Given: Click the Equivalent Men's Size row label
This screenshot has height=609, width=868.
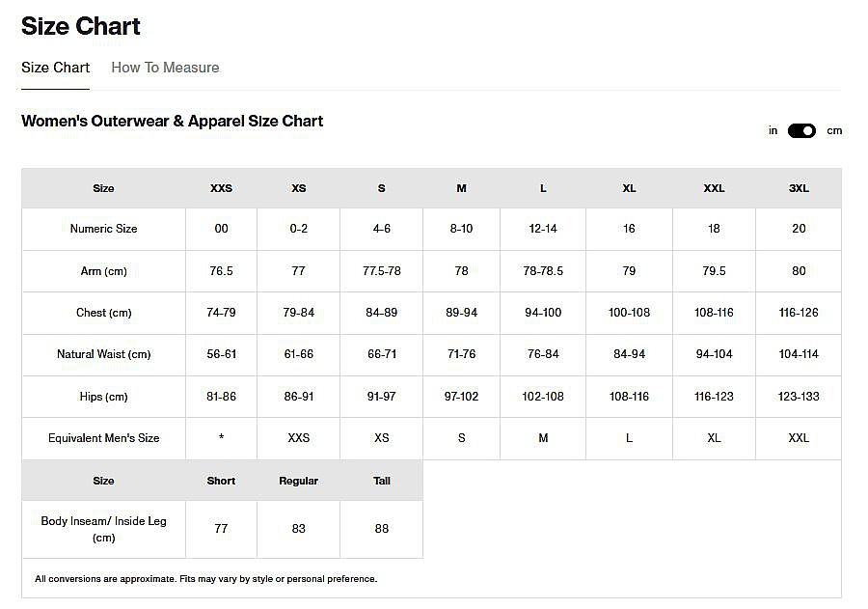Looking at the screenshot, I should coord(103,438).
